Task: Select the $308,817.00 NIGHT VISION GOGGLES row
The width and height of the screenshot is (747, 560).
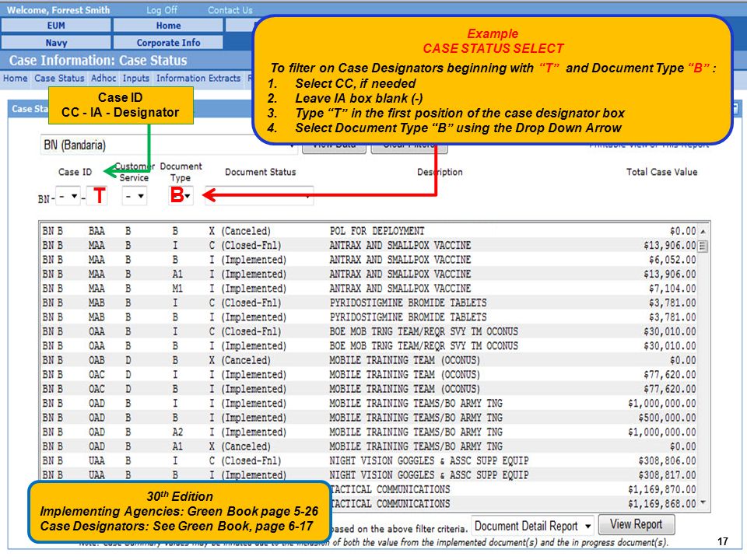Action: pyautogui.click(x=369, y=474)
